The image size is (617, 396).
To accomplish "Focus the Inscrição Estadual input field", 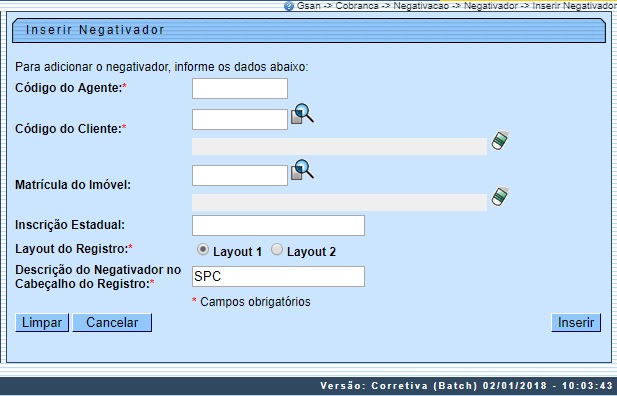I will (x=278, y=226).
